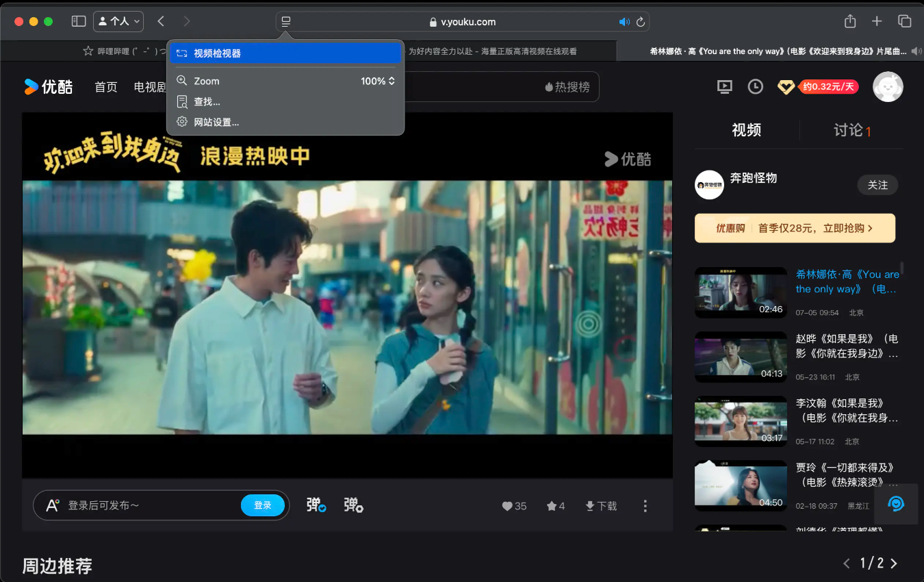Open thumbnail of 希林娜依·高 video 02:46
The height and width of the screenshot is (582, 924).
(741, 292)
